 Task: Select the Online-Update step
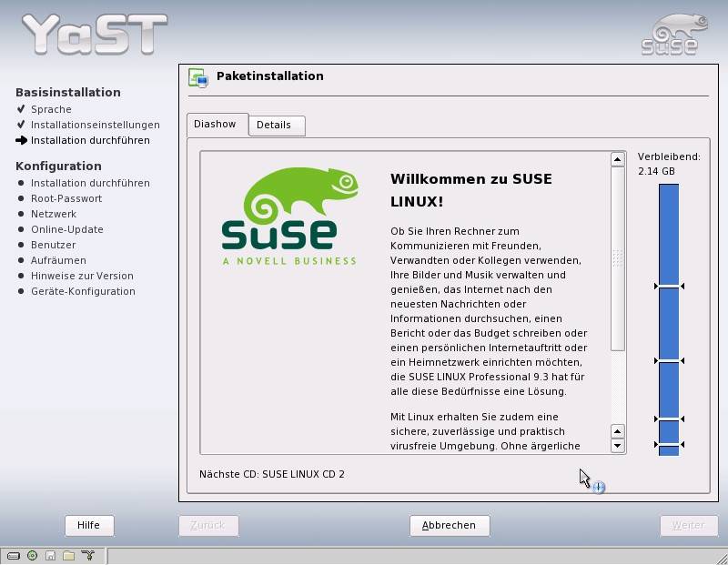pyautogui.click(x=66, y=229)
